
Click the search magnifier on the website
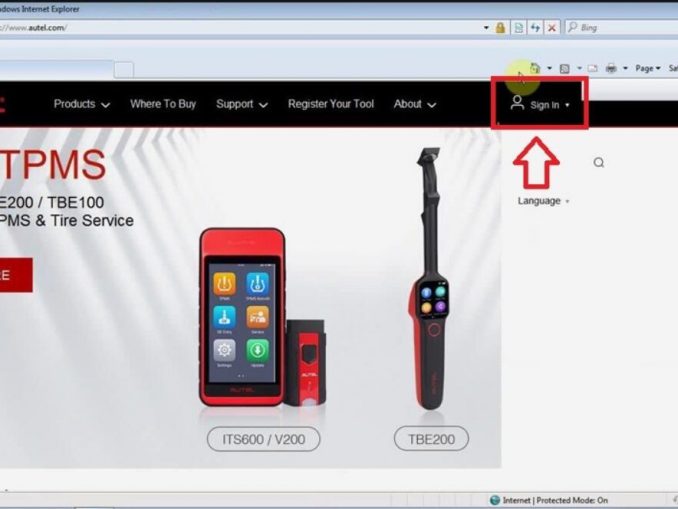point(599,162)
